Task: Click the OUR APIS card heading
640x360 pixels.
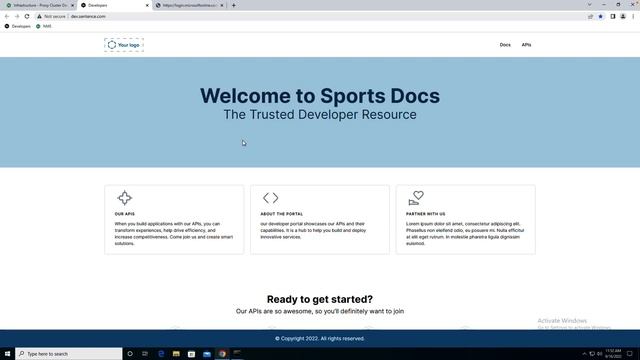Action: 124,214
